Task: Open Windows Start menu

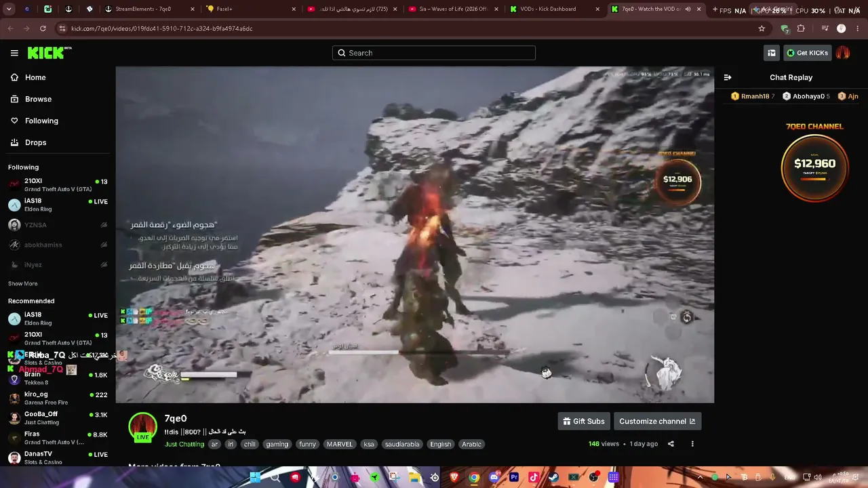Action: tap(256, 478)
